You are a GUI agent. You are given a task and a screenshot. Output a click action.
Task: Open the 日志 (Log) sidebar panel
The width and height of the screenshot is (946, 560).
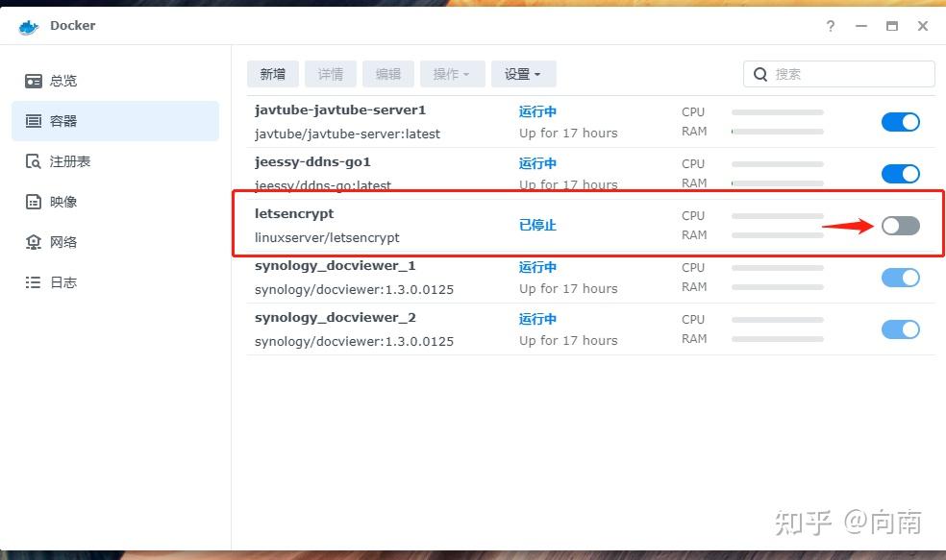point(60,282)
